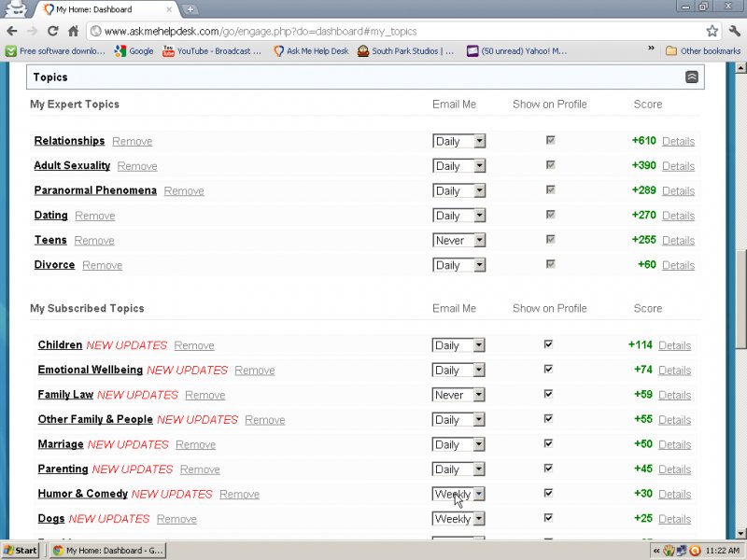Open the YouTube bookmark in the bookmarks bar
Image resolution: width=747 pixels, height=560 pixels.
tap(212, 51)
